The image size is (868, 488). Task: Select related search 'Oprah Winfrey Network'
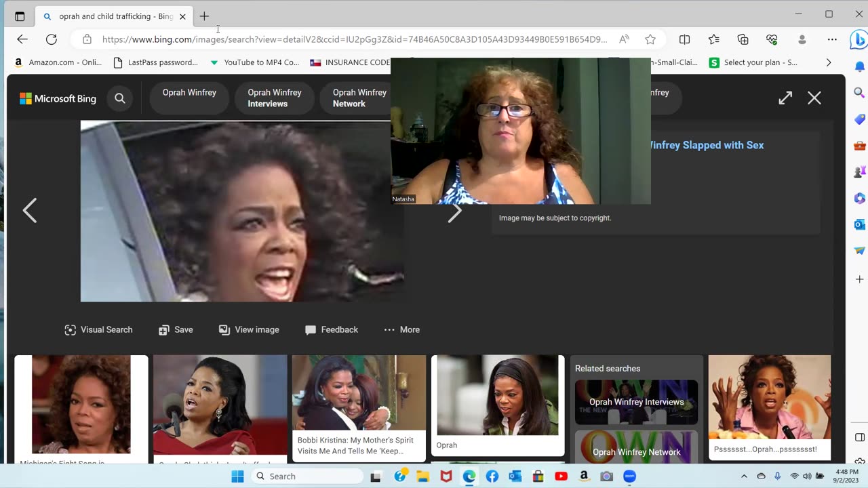click(x=636, y=447)
